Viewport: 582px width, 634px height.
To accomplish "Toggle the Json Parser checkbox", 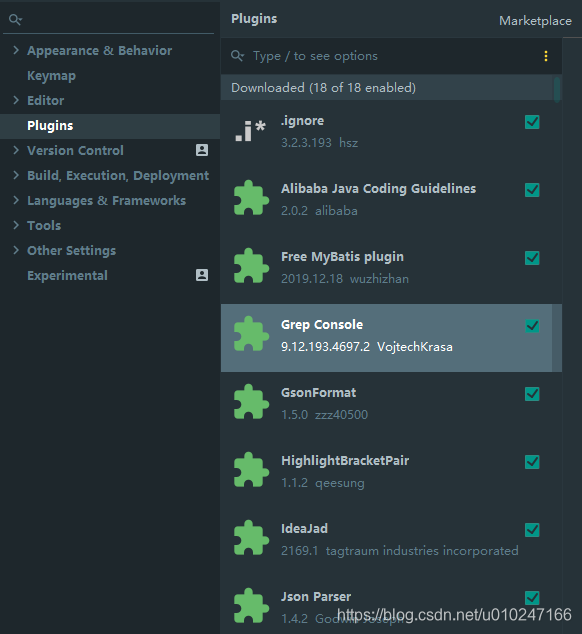I will click(532, 597).
